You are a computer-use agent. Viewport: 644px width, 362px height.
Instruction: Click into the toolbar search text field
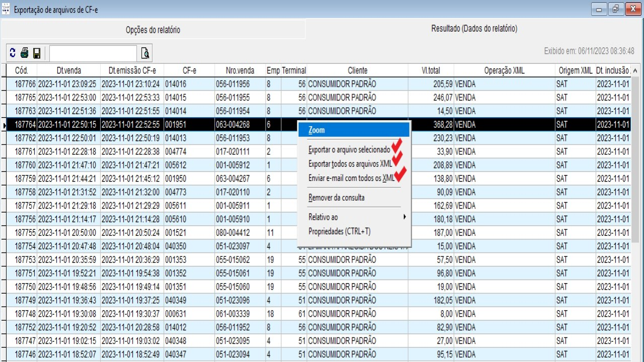coord(93,53)
